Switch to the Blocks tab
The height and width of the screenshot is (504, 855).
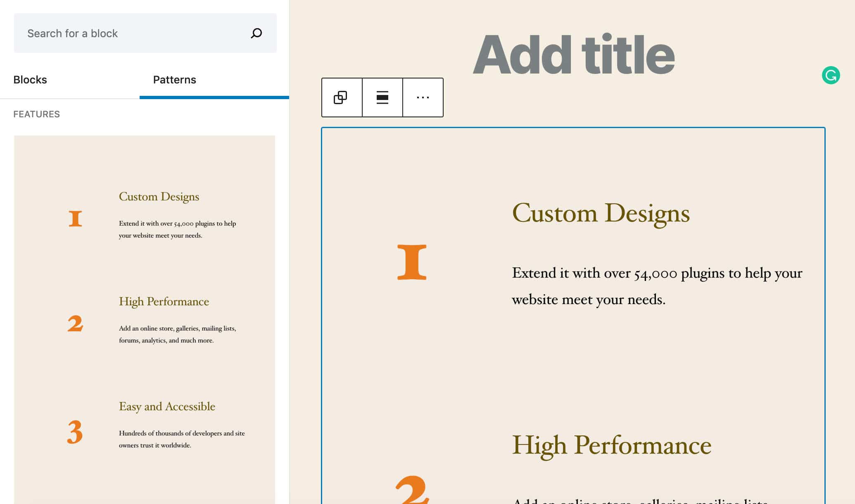coord(30,79)
